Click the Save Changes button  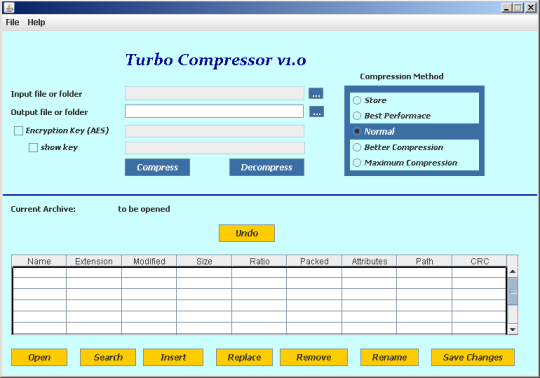coord(473,357)
